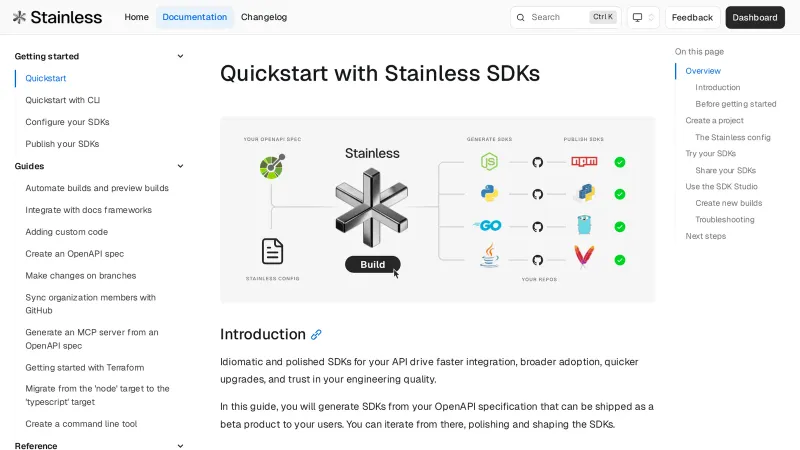
Task: Click the npm logo in diagram
Action: [x=584, y=161]
